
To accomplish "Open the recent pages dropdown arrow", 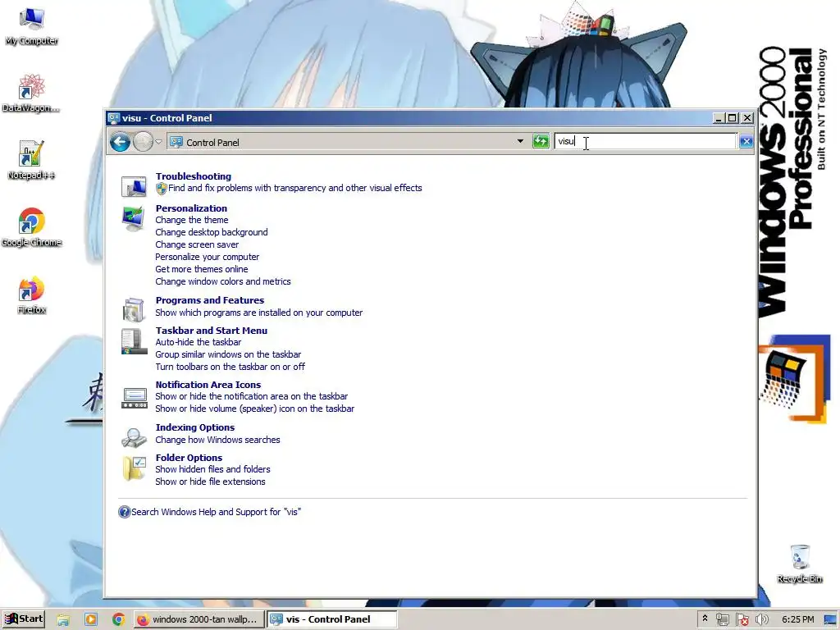I will click(x=158, y=142).
